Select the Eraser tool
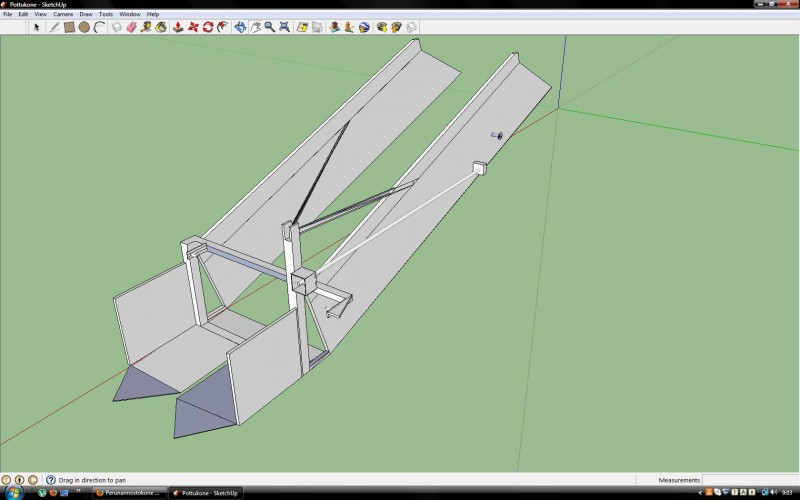The width and height of the screenshot is (800, 500). [131, 27]
